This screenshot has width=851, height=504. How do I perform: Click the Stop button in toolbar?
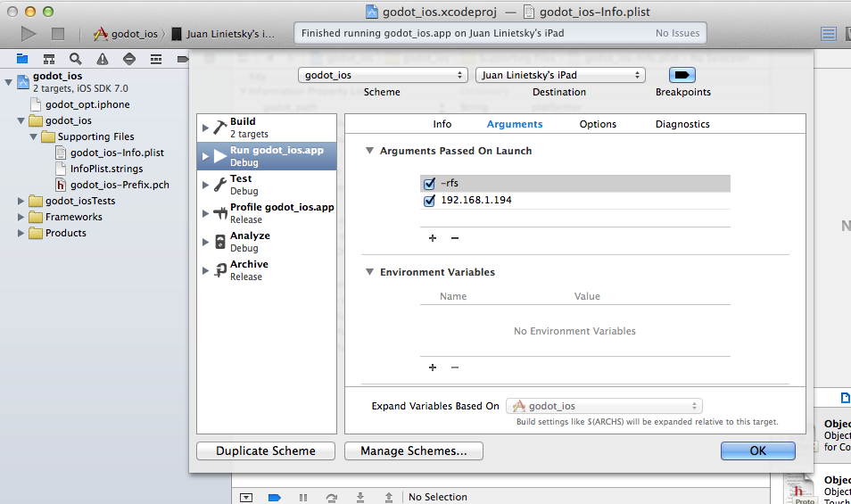pos(58,34)
